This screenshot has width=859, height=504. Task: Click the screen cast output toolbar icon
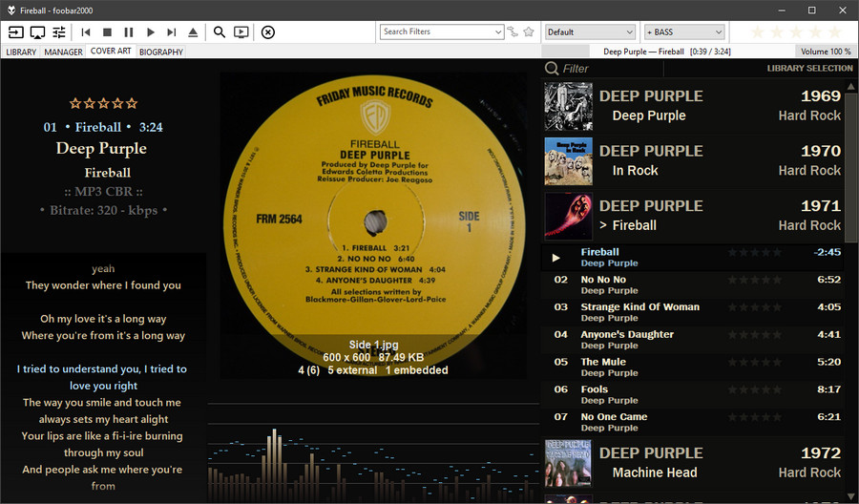click(x=37, y=32)
